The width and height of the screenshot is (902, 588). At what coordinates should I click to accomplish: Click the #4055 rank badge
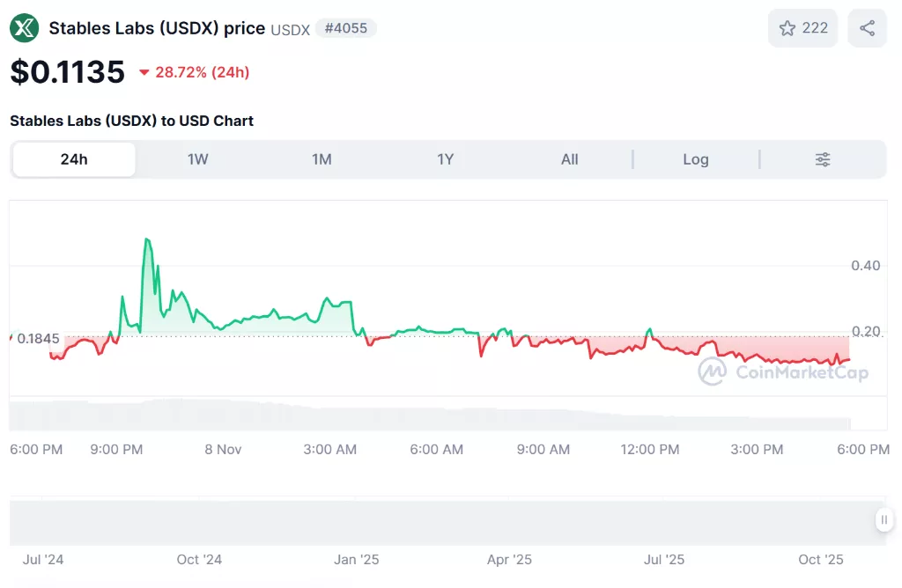346,28
